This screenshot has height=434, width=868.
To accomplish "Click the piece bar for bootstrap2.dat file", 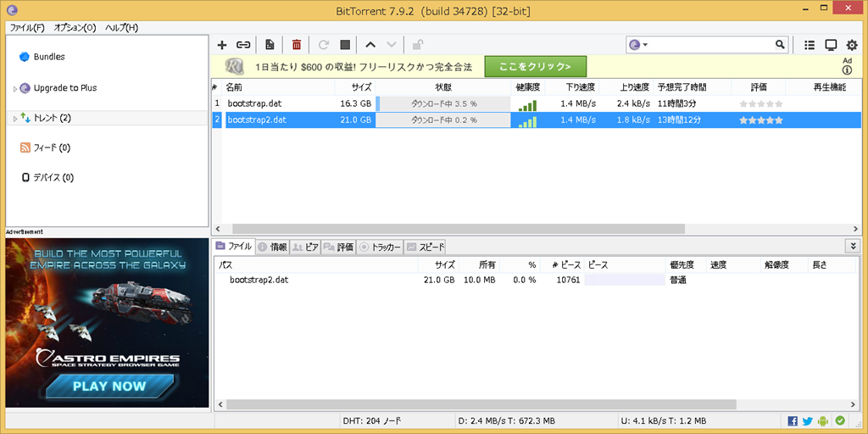I will (625, 280).
